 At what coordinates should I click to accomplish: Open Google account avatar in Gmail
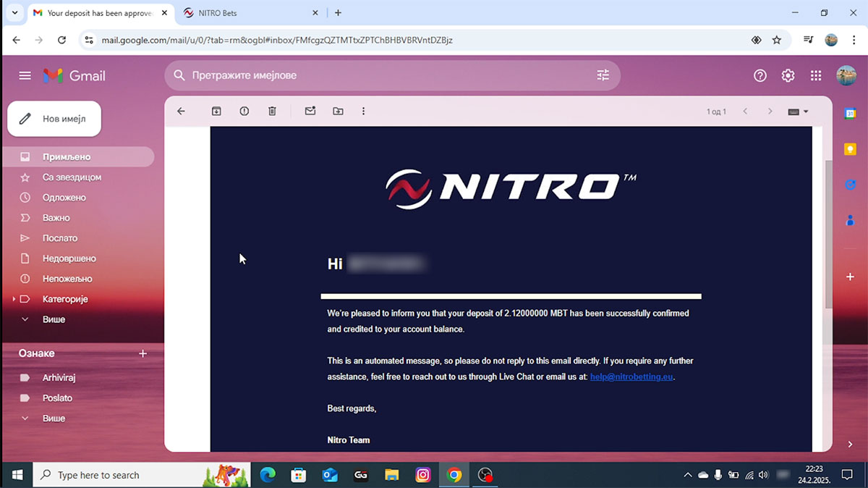(846, 75)
